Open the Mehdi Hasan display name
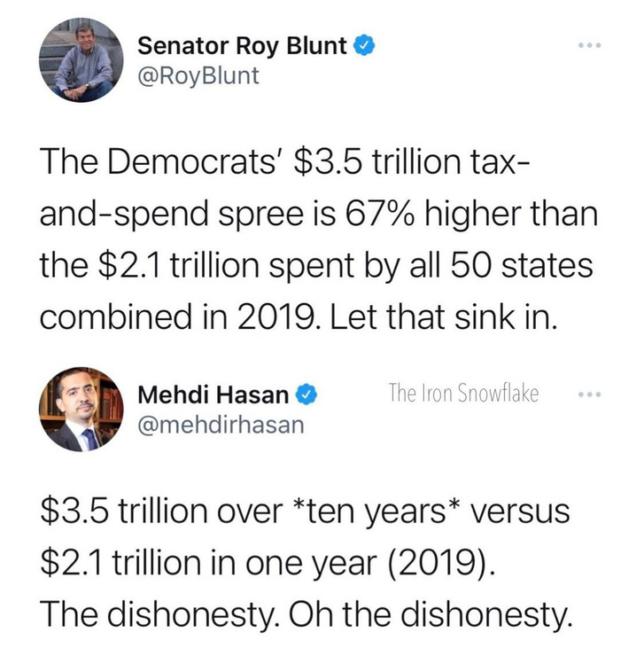644x656 pixels. point(213,395)
